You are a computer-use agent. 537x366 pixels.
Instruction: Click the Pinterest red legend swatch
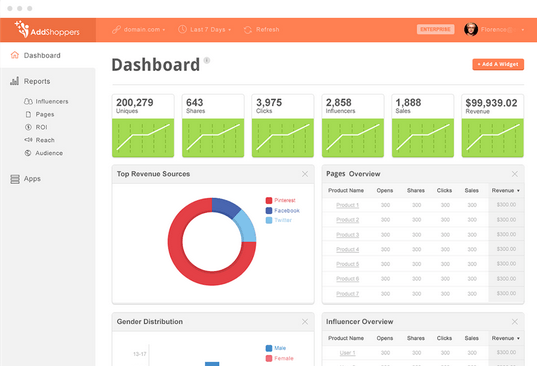(269, 200)
